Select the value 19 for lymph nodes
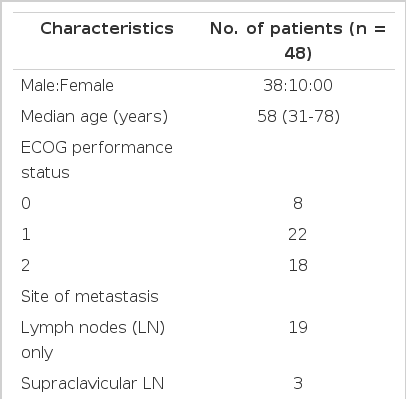 click(298, 328)
